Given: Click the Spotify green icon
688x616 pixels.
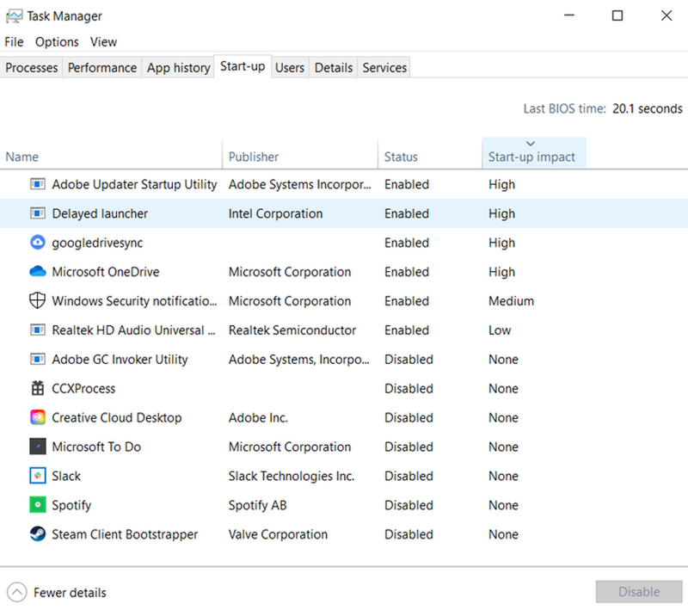Looking at the screenshot, I should [38, 504].
